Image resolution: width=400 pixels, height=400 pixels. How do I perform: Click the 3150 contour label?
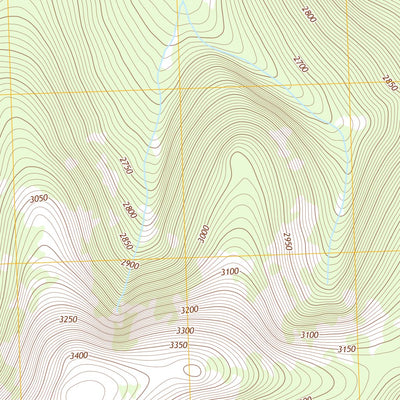347,349
